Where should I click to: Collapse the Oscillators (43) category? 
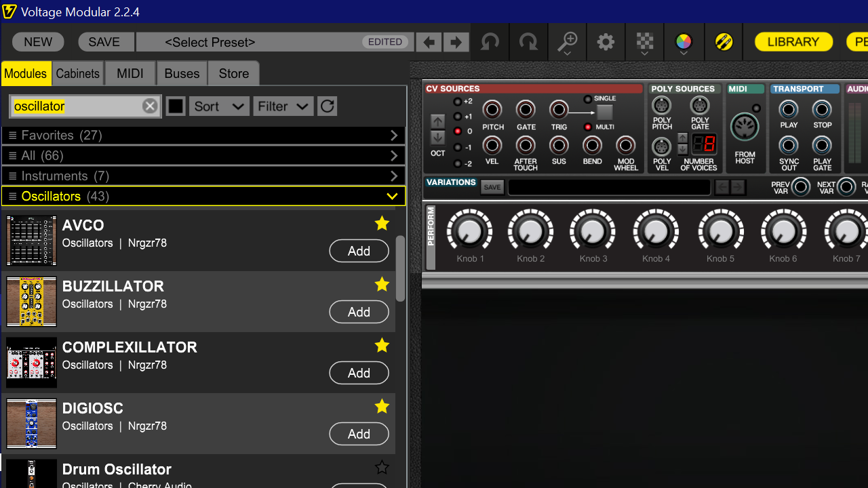point(203,197)
